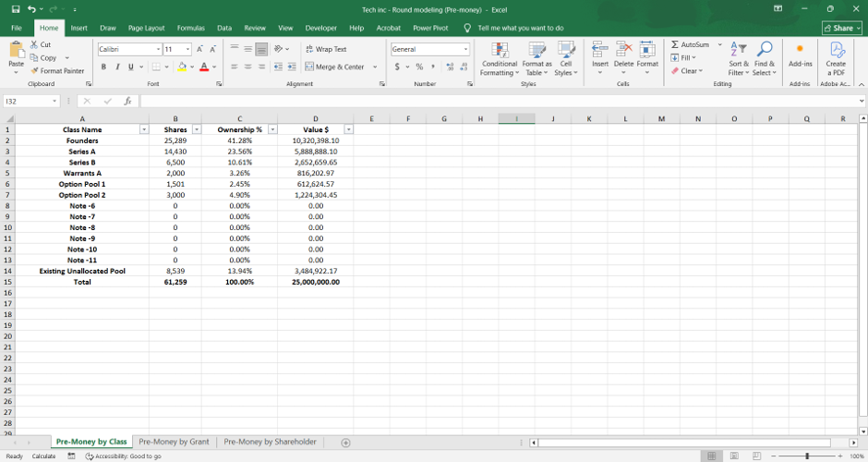Open the File menu

17,28
